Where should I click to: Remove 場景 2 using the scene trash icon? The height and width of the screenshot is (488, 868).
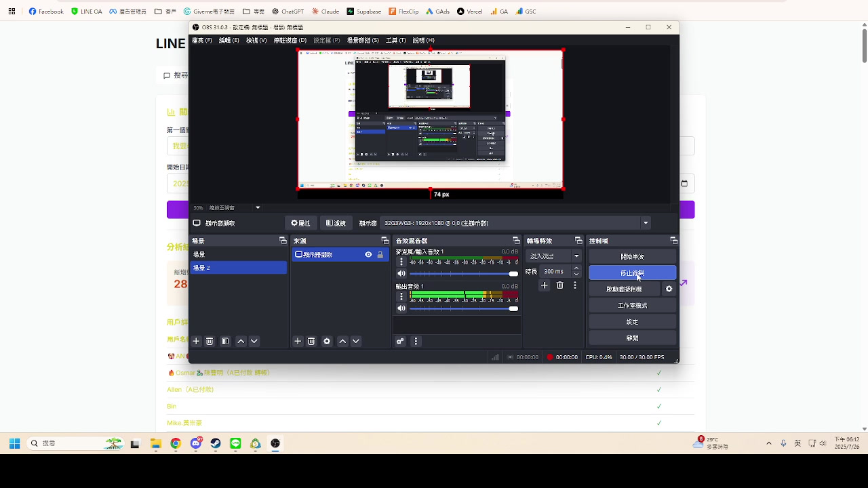click(210, 341)
